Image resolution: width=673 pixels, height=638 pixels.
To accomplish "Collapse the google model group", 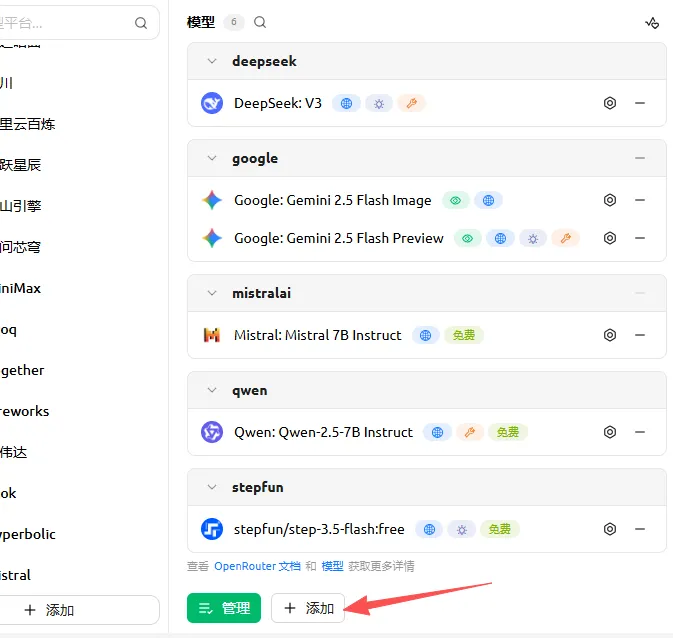I will click(212, 158).
